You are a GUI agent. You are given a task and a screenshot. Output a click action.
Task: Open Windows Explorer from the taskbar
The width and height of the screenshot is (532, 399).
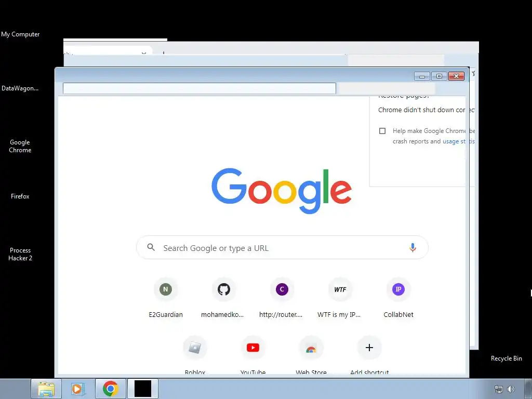46,389
